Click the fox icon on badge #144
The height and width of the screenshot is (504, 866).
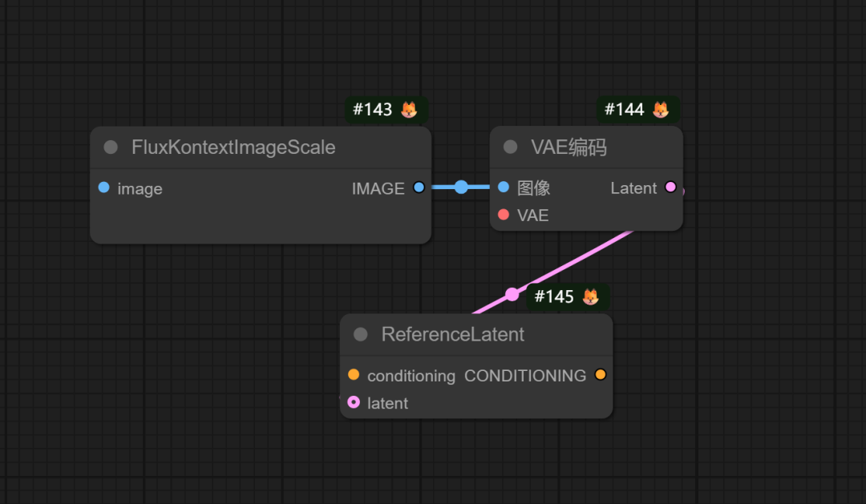click(x=661, y=109)
